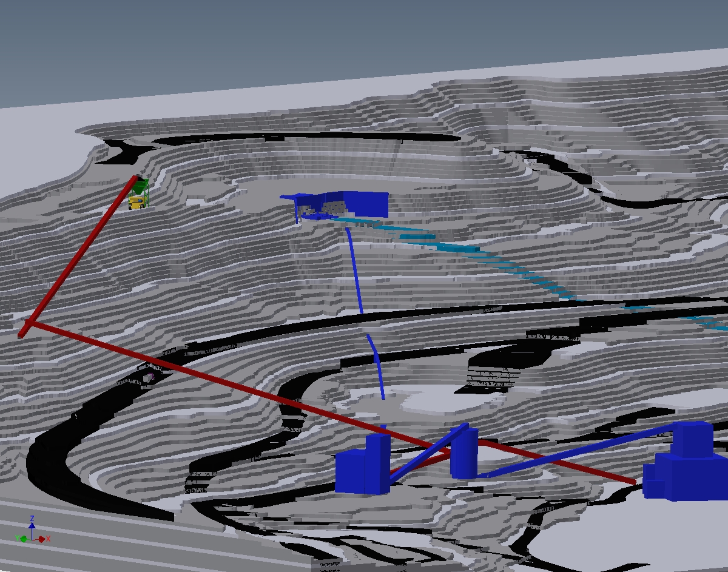Pick the small pink object near the haul road
The image size is (728, 572).
(147, 377)
